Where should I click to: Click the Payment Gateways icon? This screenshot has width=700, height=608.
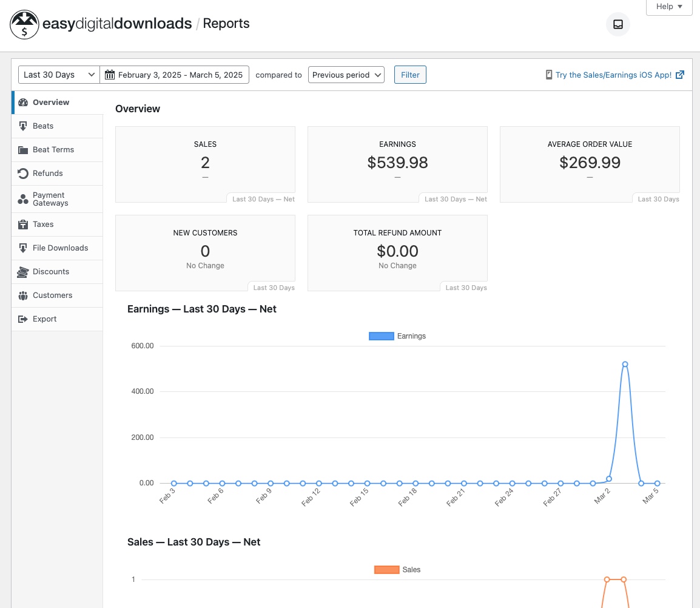23,199
